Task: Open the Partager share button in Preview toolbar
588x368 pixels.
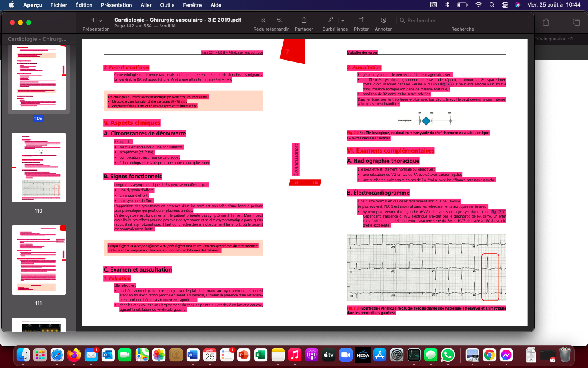Action: coord(304,20)
